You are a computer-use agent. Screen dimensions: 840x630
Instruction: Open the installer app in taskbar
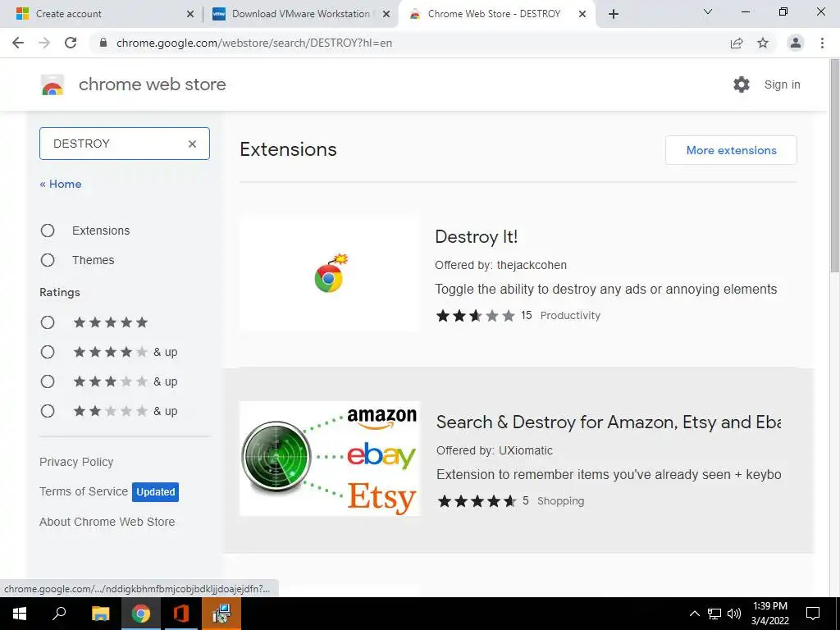coord(221,614)
